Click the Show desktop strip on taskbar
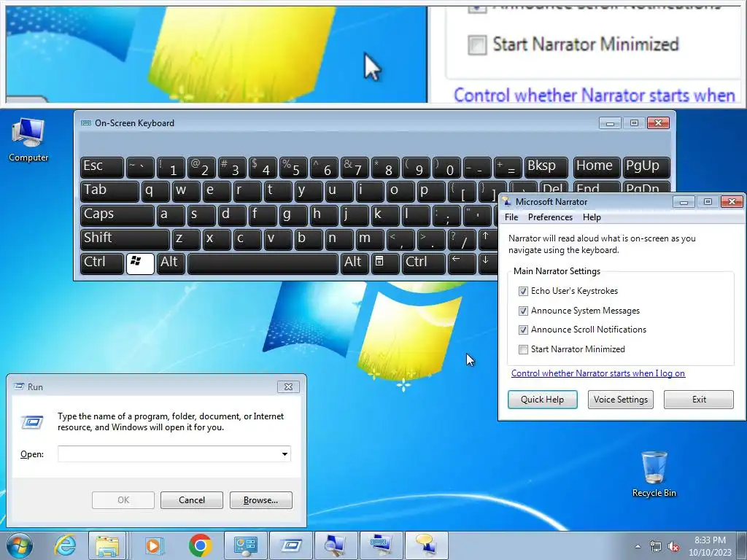This screenshot has width=747, height=560. pyautogui.click(x=742, y=545)
